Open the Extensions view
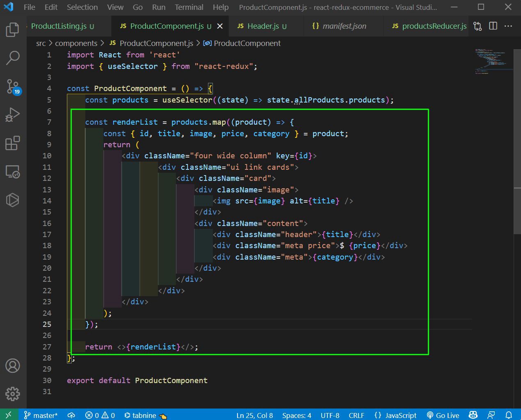Image resolution: width=521 pixels, height=420 pixels. (13, 143)
